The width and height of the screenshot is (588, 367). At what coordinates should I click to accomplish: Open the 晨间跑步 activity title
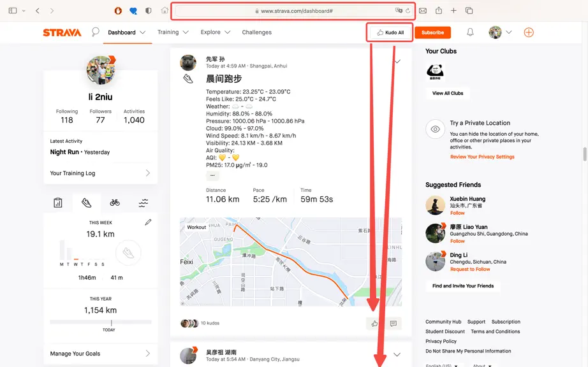[x=224, y=78]
